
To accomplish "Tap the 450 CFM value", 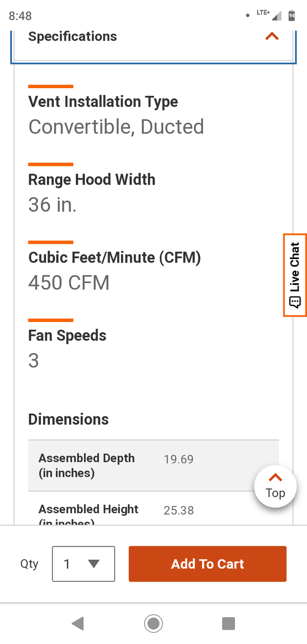I will pos(69,283).
